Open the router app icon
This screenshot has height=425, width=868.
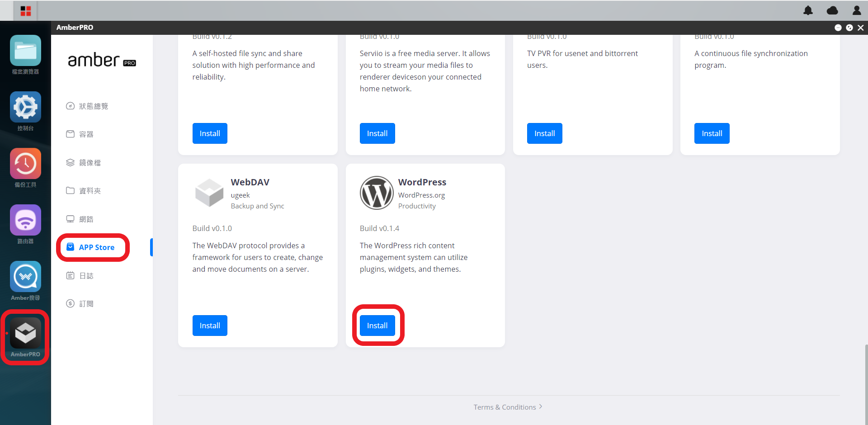(x=25, y=220)
